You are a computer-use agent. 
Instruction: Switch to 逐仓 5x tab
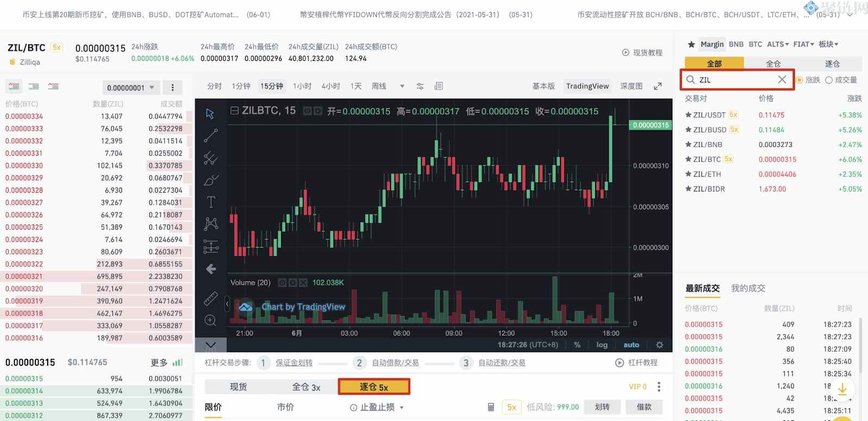374,387
